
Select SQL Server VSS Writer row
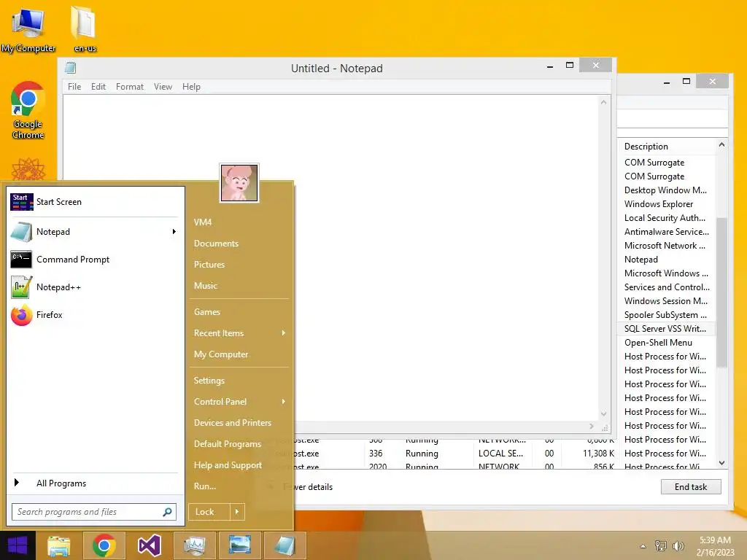[x=667, y=329]
